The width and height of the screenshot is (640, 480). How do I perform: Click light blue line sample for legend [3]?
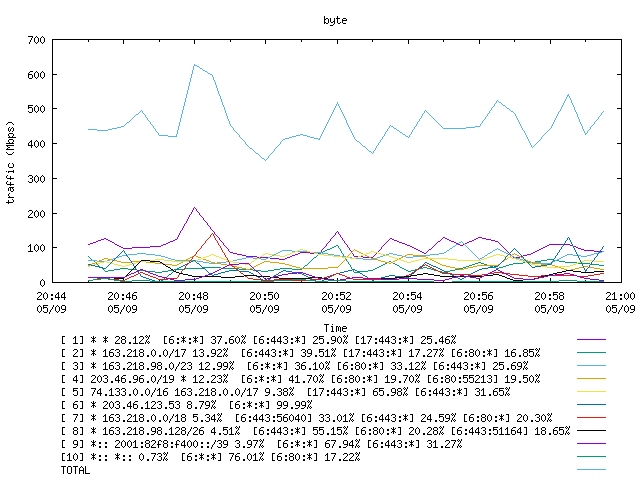(x=591, y=366)
